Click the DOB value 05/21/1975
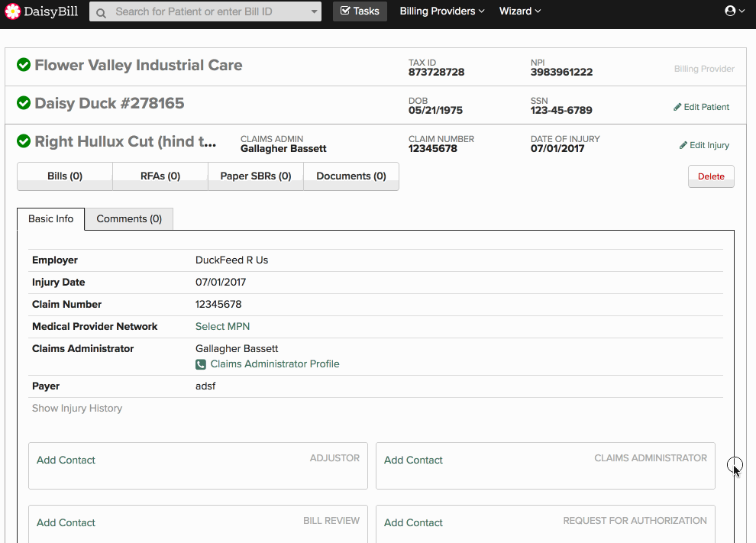This screenshot has width=756, height=543. [435, 110]
